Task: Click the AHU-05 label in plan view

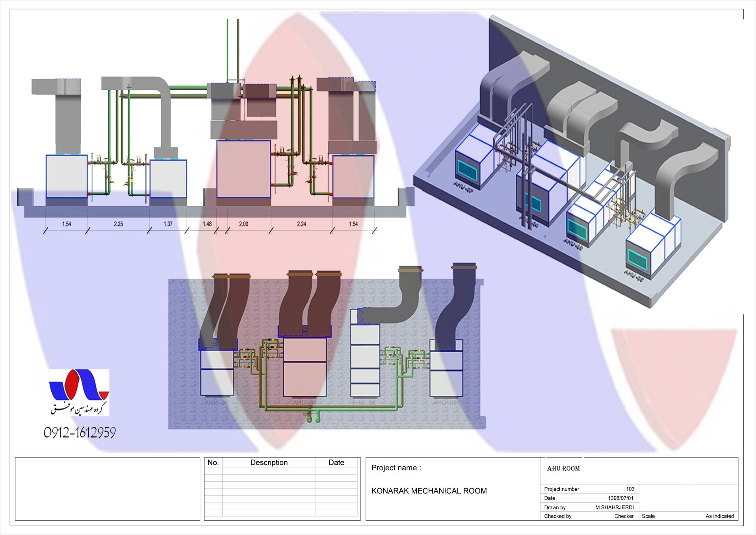Action: [x=445, y=403]
